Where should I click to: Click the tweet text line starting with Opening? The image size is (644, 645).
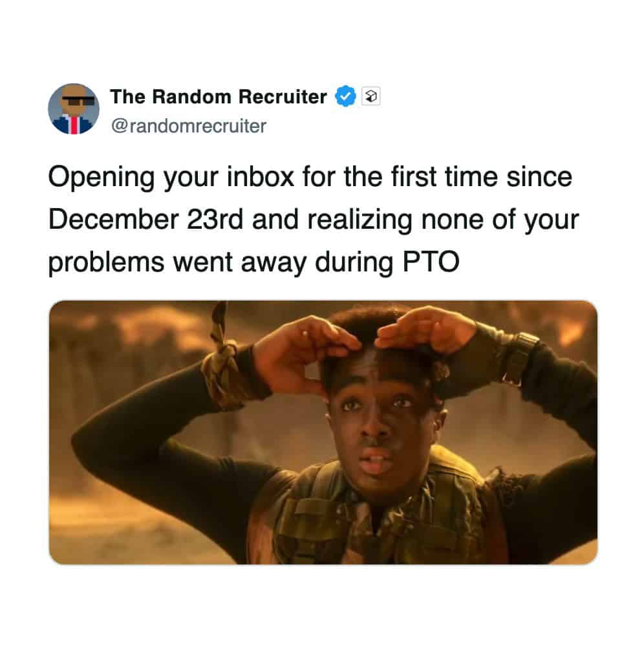pyautogui.click(x=310, y=177)
